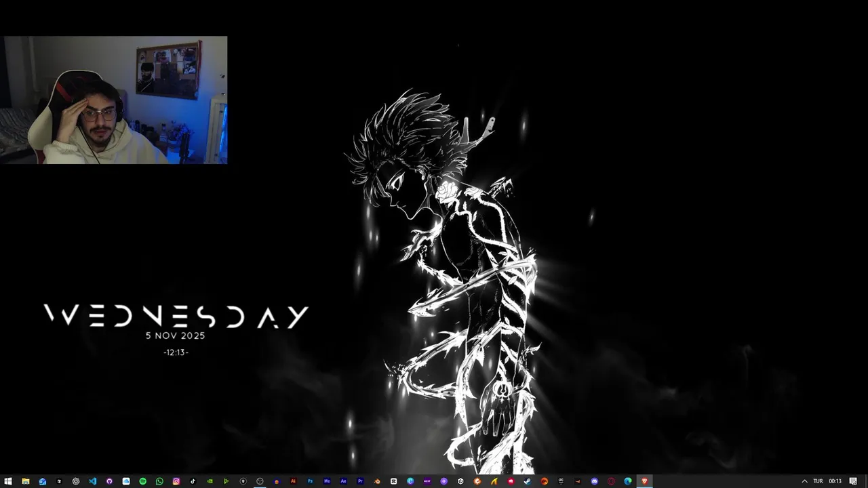This screenshot has width=868, height=488.
Task: Open Microsoft Edge browser
Action: point(628,481)
